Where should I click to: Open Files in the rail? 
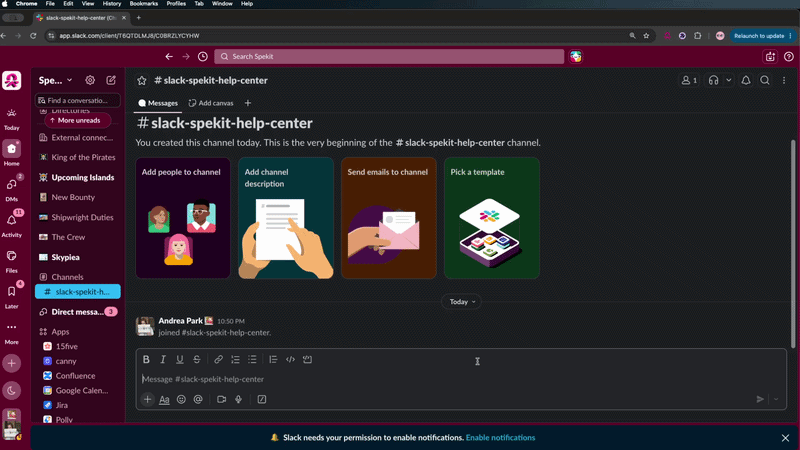[11, 260]
